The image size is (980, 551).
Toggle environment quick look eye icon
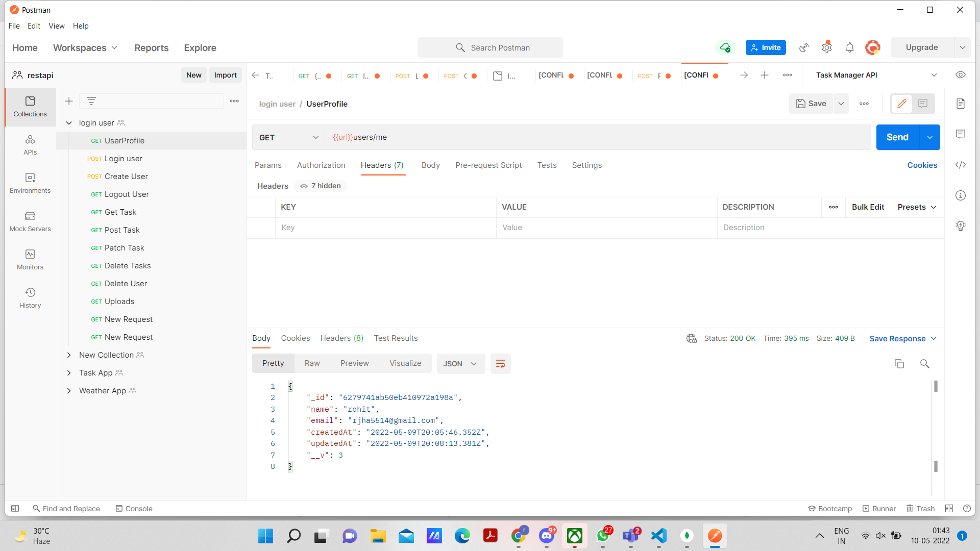coord(961,75)
